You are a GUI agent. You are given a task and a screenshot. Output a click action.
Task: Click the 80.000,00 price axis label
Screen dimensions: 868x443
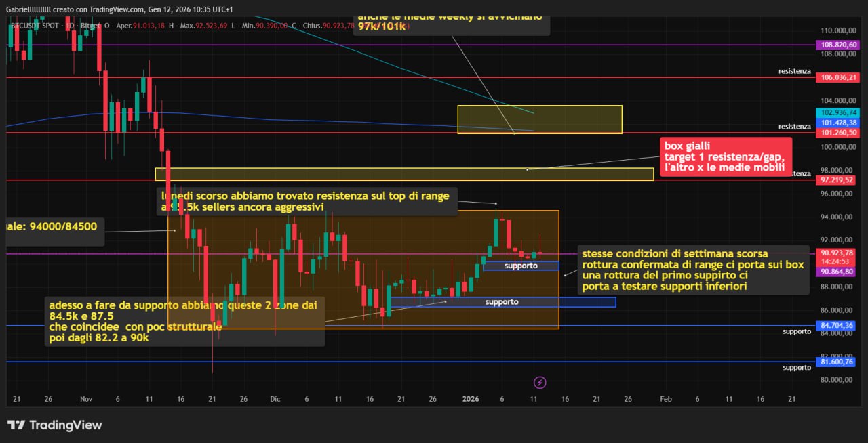[838, 379]
